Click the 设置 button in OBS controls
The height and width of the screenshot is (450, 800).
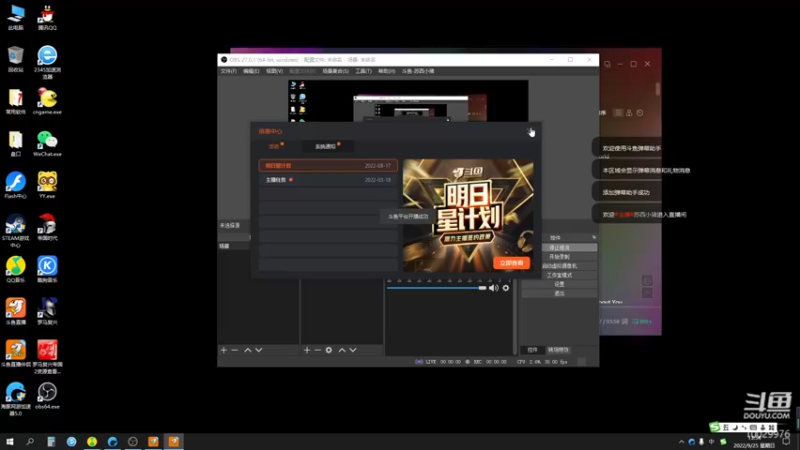(x=559, y=284)
